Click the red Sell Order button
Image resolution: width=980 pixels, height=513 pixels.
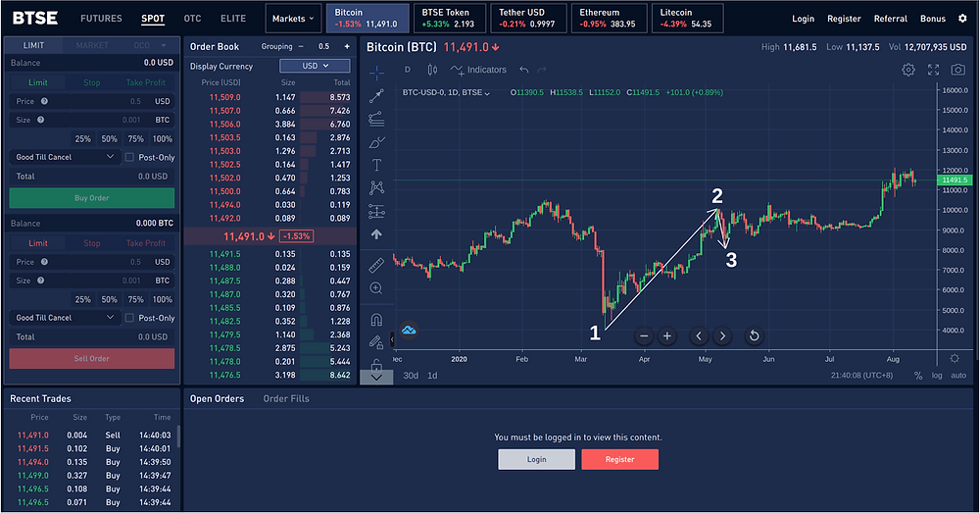coord(92,358)
